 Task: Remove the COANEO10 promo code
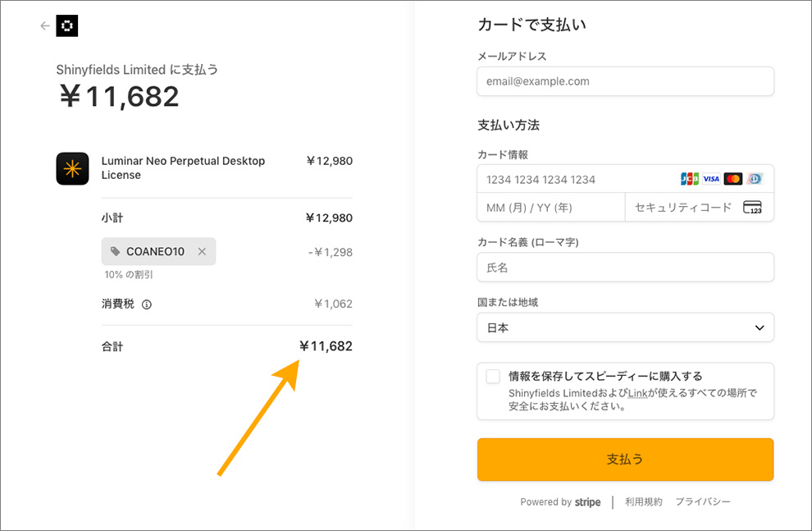tap(202, 252)
